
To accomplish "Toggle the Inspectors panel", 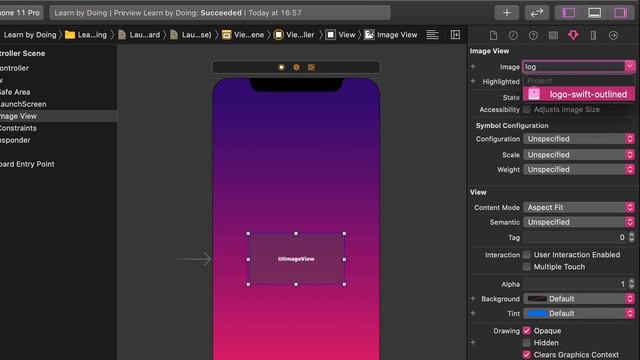I will (x=620, y=13).
